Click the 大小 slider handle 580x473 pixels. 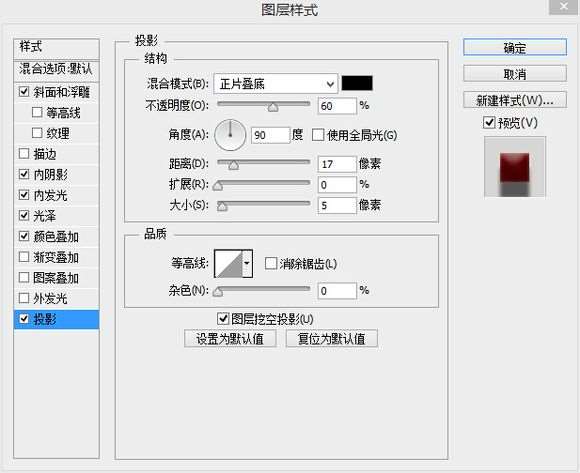(x=222, y=206)
